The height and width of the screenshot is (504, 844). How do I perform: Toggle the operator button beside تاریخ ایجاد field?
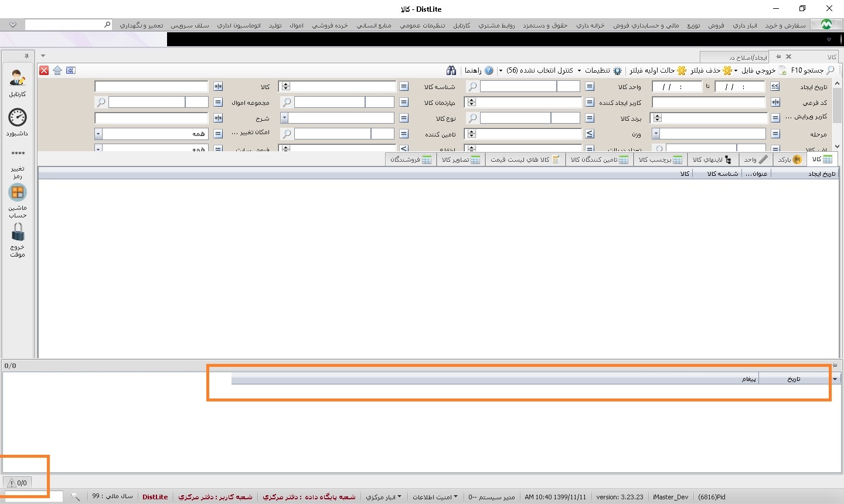(775, 87)
